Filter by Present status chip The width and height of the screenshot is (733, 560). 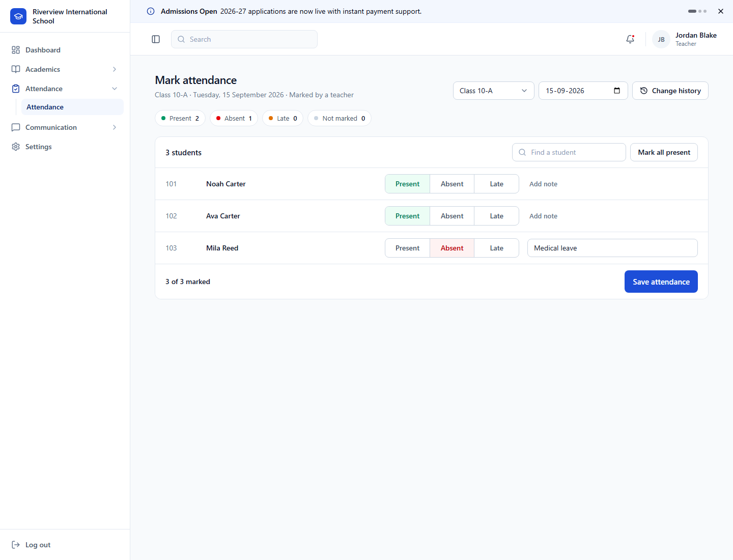click(x=180, y=118)
